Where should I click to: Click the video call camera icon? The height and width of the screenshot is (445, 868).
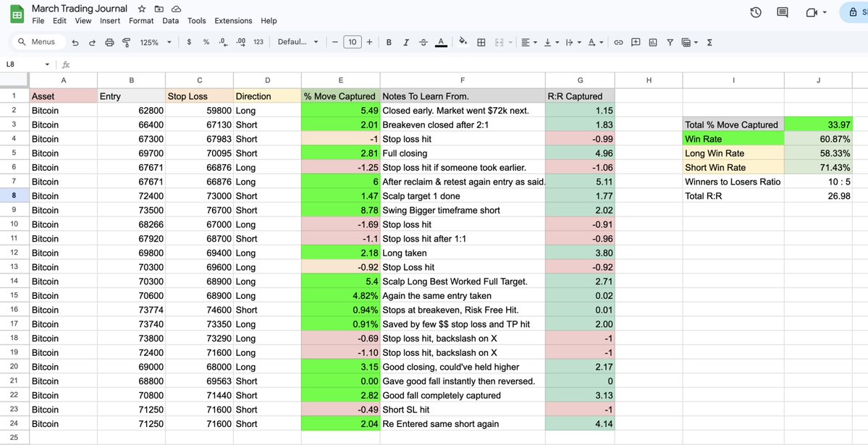812,13
